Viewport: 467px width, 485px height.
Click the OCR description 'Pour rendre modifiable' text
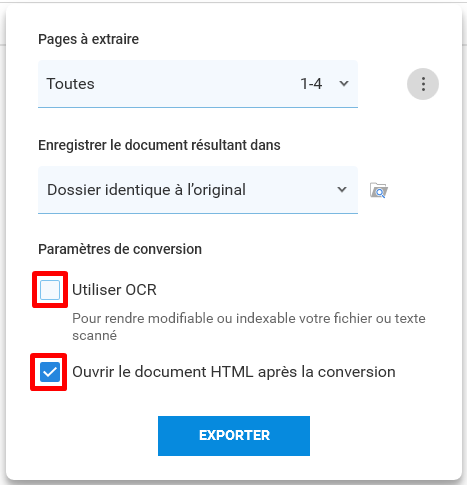[x=249, y=327]
